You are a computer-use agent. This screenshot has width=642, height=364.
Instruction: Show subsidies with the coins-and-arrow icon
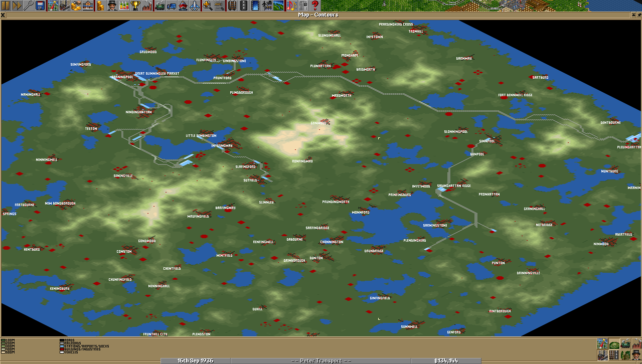coord(76,6)
